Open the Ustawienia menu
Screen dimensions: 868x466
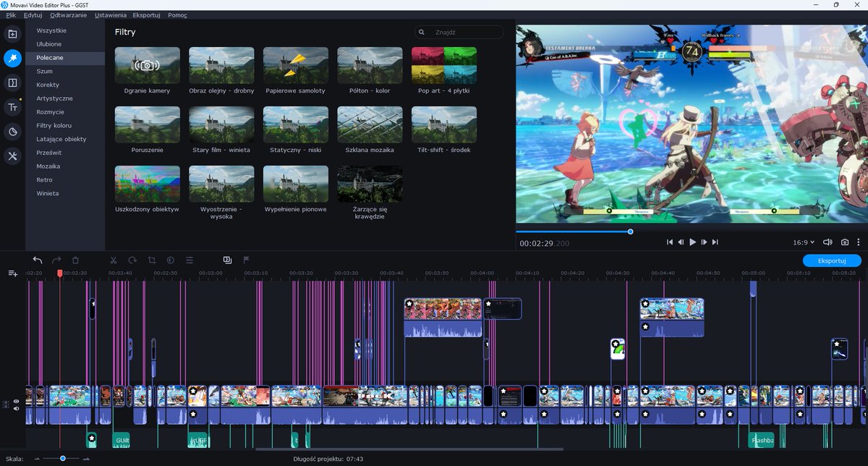pyautogui.click(x=111, y=14)
